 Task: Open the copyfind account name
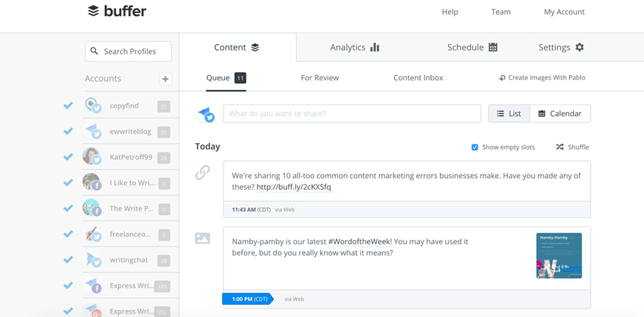click(x=124, y=106)
